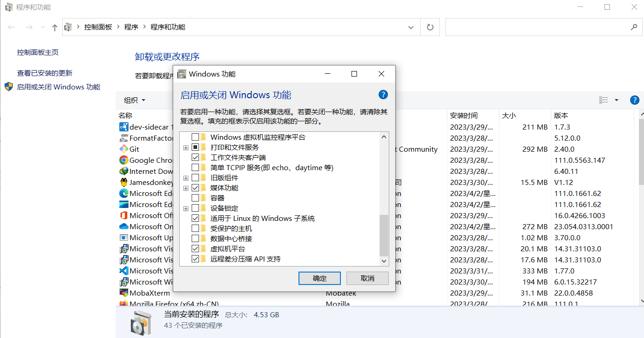The width and height of the screenshot is (644, 338).
Task: Confirm with the 确定 button
Action: point(320,278)
